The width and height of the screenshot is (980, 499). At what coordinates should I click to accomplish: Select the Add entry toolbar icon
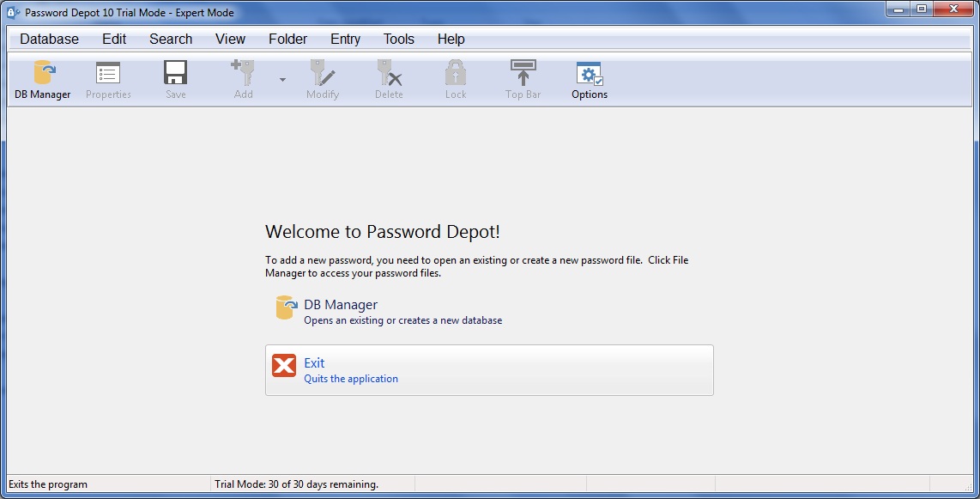pyautogui.click(x=243, y=77)
